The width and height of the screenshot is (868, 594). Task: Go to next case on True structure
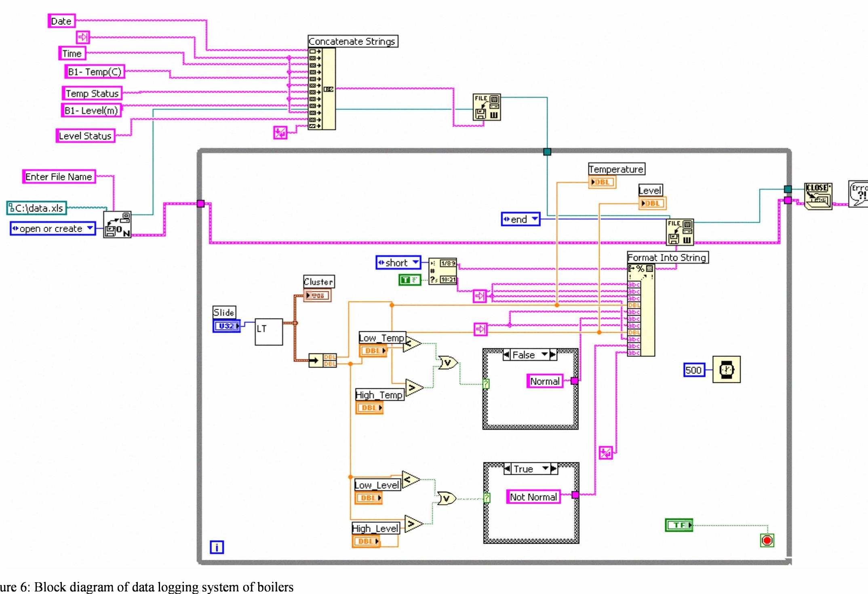click(x=554, y=469)
